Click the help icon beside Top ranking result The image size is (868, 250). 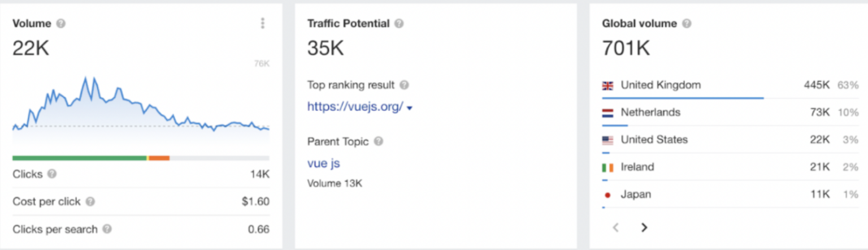(x=404, y=85)
